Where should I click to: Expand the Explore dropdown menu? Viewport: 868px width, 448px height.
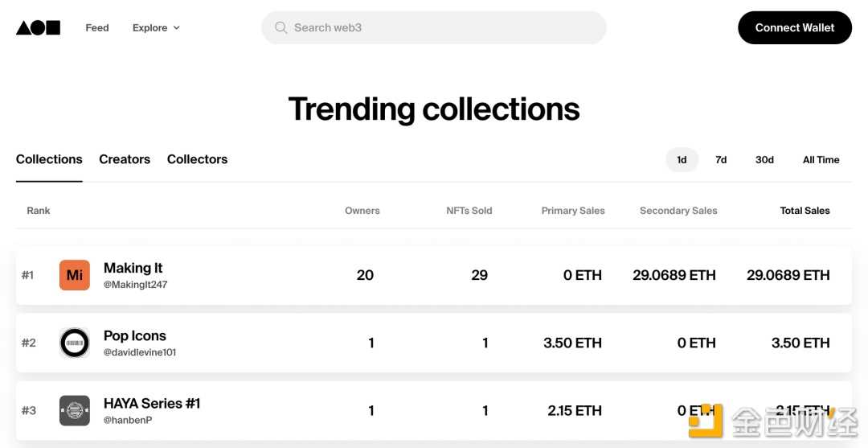pos(156,27)
